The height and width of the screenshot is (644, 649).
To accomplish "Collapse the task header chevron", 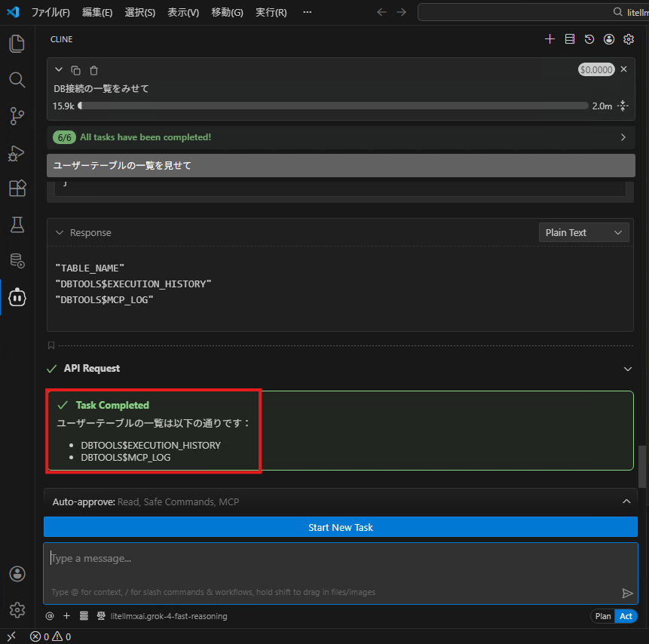I will click(59, 69).
